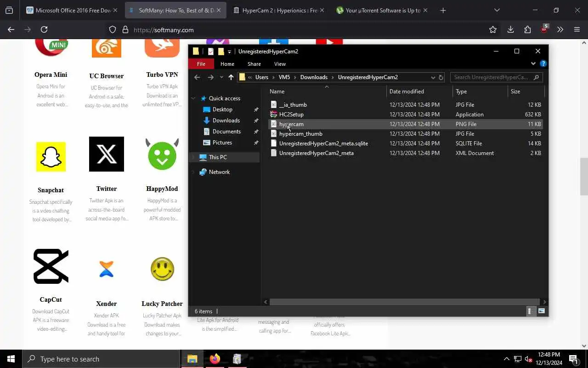Open Firefox View icon at tab strip start
The height and width of the screenshot is (368, 588).
point(9,10)
